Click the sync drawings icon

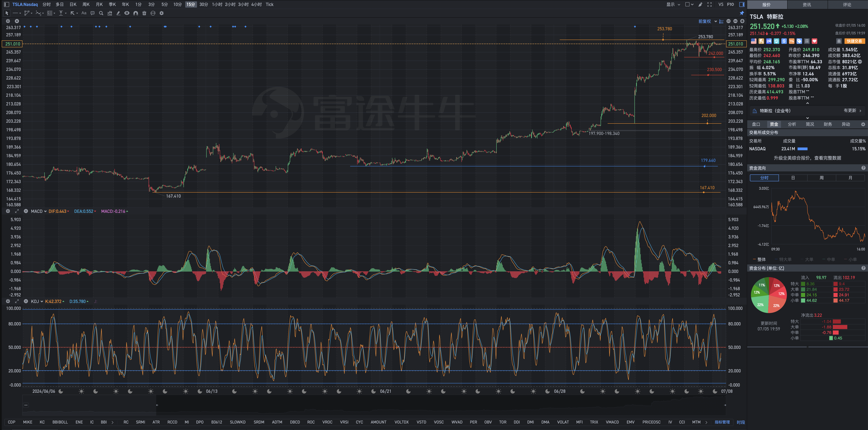(x=153, y=13)
